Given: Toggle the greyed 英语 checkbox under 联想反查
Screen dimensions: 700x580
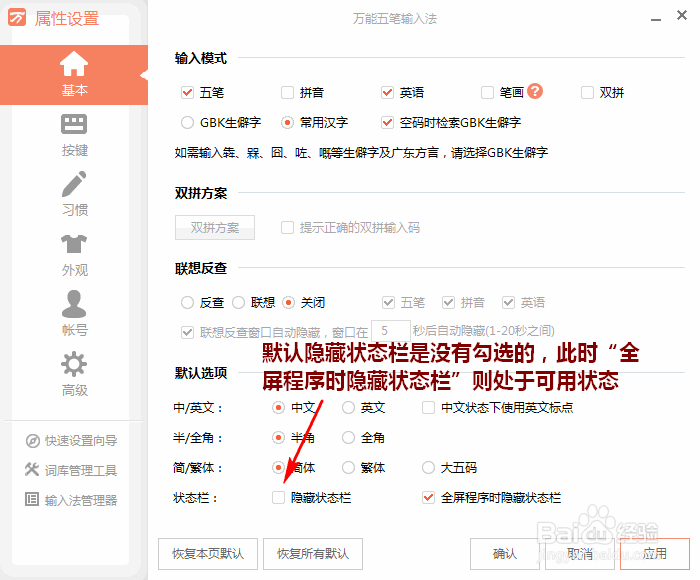Looking at the screenshot, I should click(508, 303).
